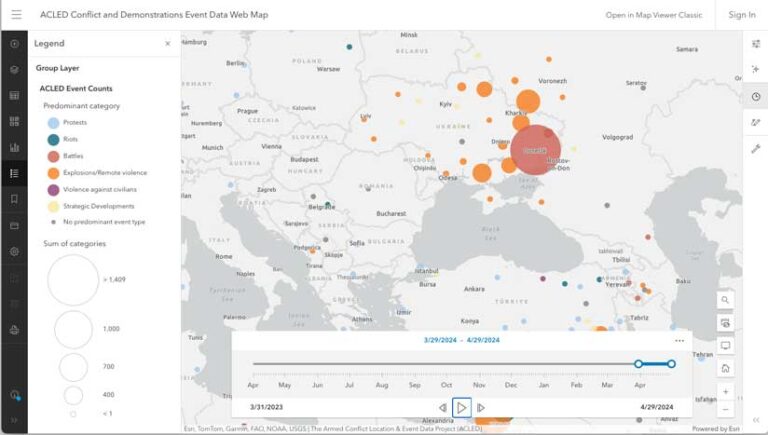Select the active Legend icon
Image resolution: width=768 pixels, height=435 pixels.
point(14,173)
